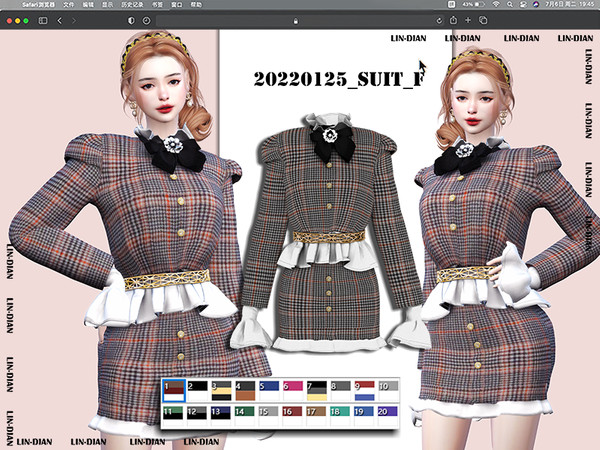
Task: Click the Siri icon in menu bar
Action: click(536, 4)
